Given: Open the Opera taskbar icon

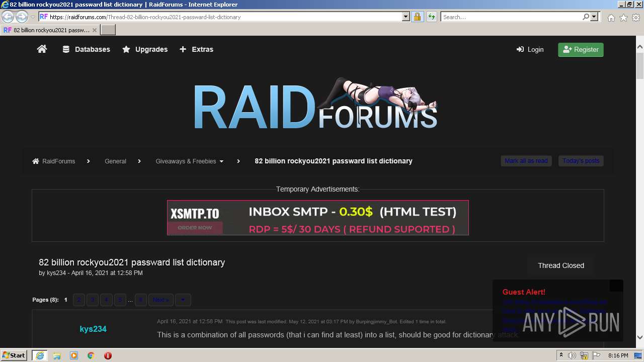Looking at the screenshot, I should 108,355.
